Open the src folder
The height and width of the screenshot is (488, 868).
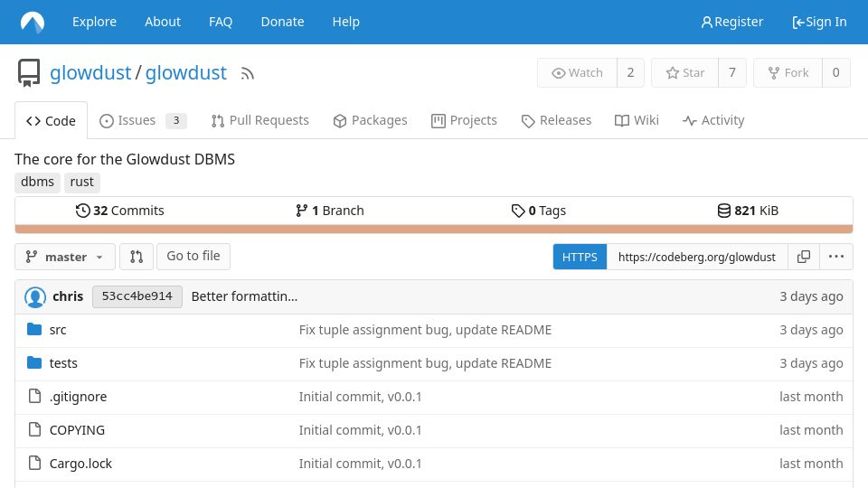click(58, 331)
